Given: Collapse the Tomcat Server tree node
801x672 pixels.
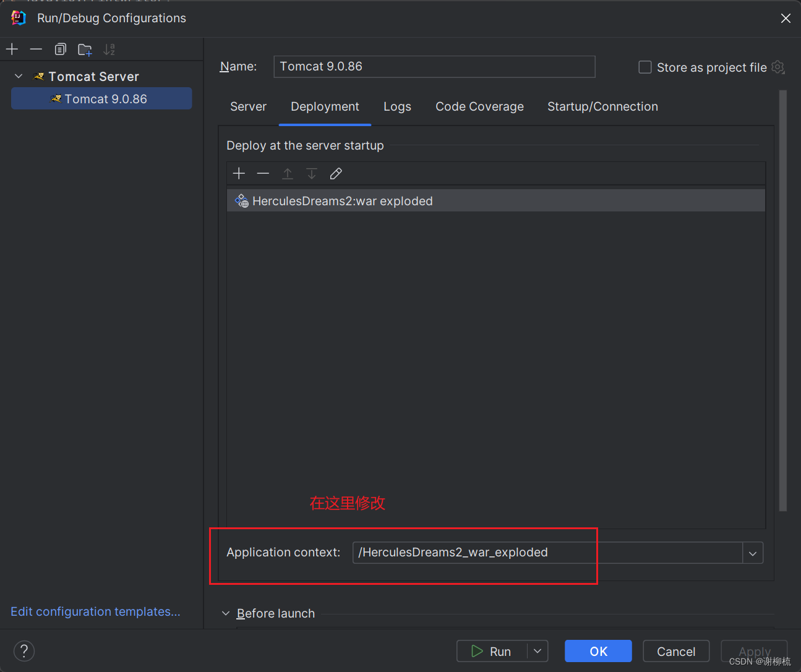Looking at the screenshot, I should 19,76.
